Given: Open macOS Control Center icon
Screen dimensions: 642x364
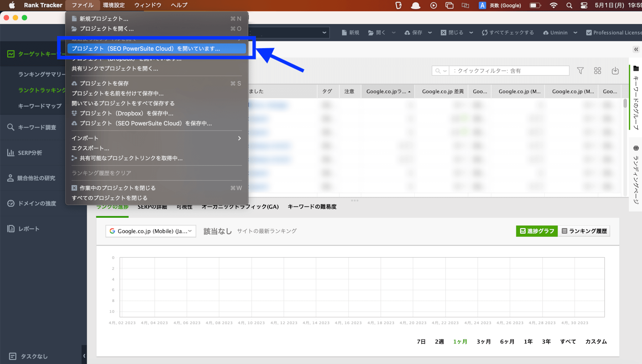Looking at the screenshot, I should [584, 5].
